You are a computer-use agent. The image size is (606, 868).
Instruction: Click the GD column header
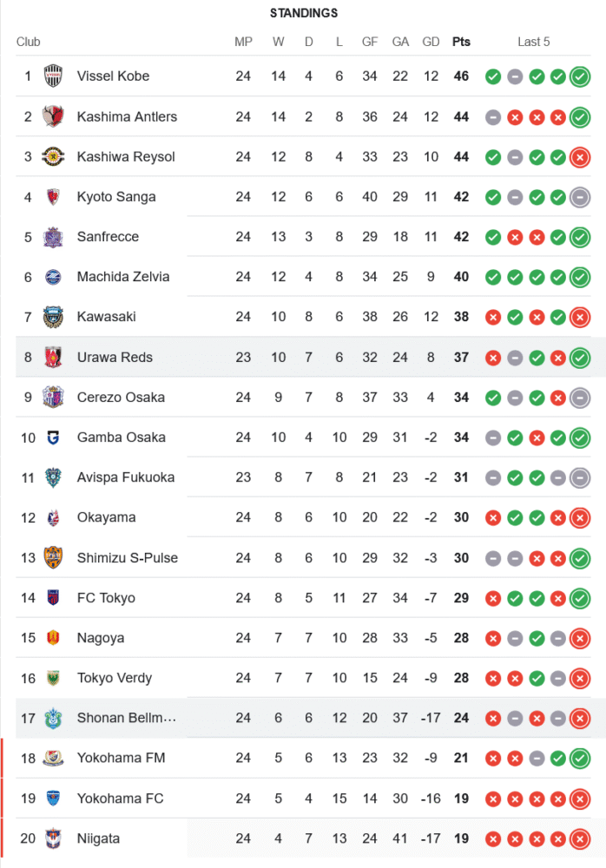tap(431, 42)
